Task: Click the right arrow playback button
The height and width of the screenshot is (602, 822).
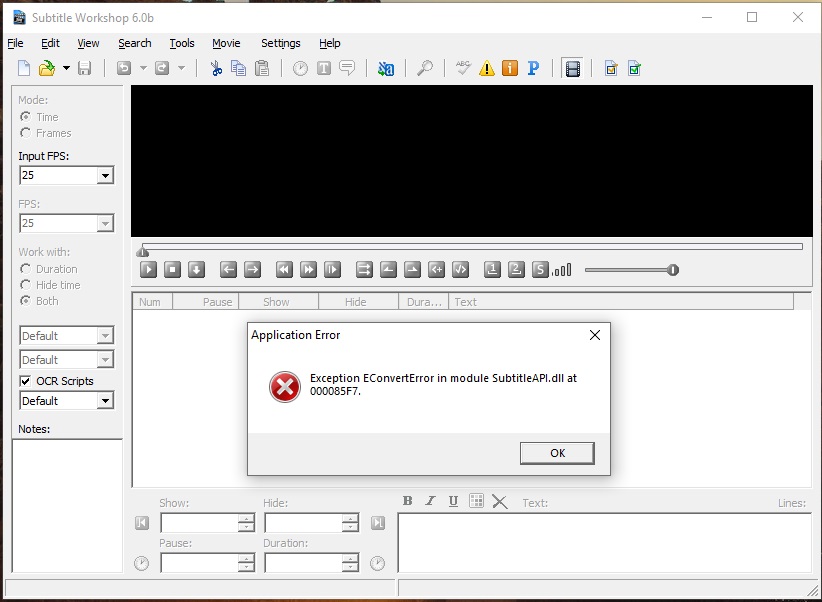Action: coord(252,270)
